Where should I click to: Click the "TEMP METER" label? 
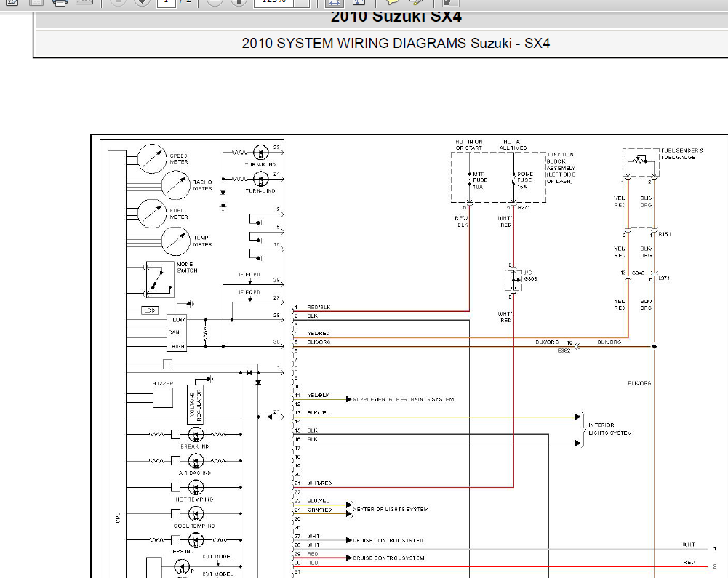(x=202, y=241)
